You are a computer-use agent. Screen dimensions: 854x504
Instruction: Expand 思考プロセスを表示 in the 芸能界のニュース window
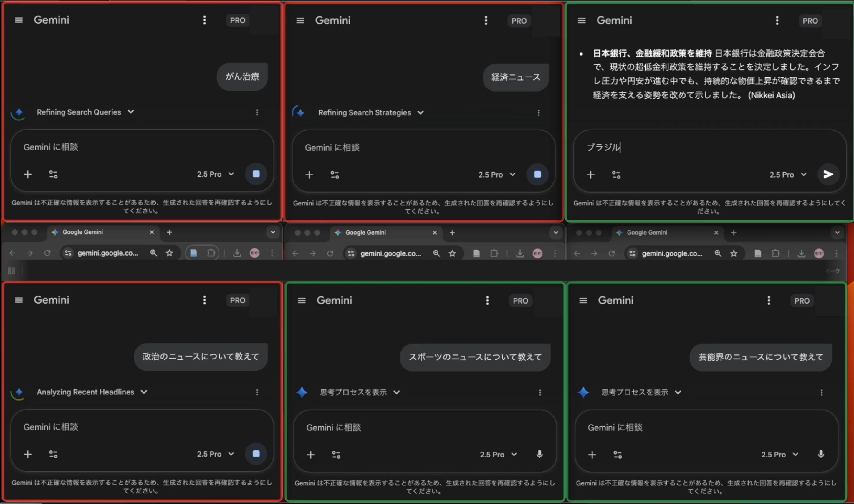click(x=641, y=392)
